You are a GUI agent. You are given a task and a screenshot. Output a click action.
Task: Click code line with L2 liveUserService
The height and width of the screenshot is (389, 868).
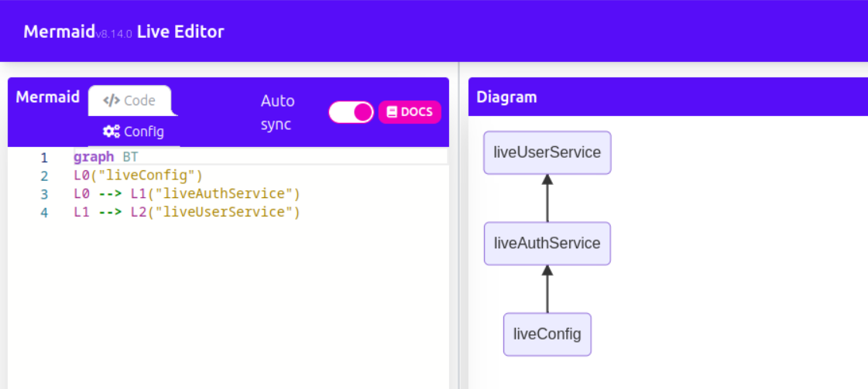(x=186, y=213)
